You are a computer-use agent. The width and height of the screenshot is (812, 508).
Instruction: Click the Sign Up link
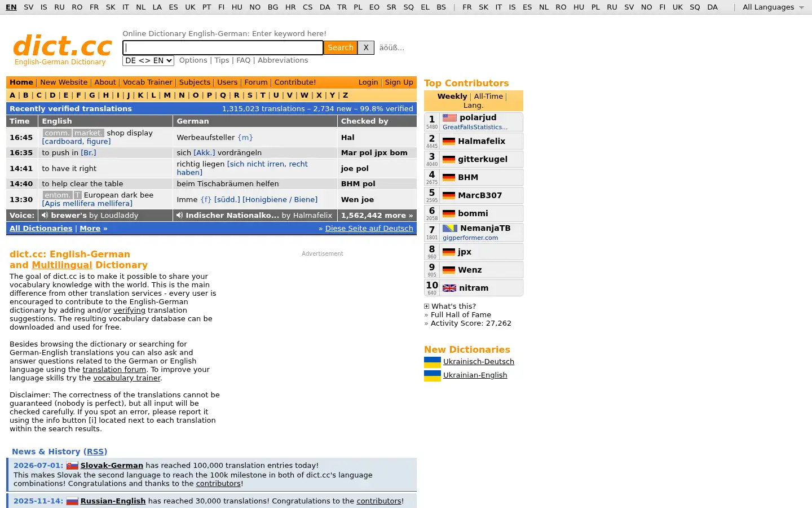coord(399,82)
